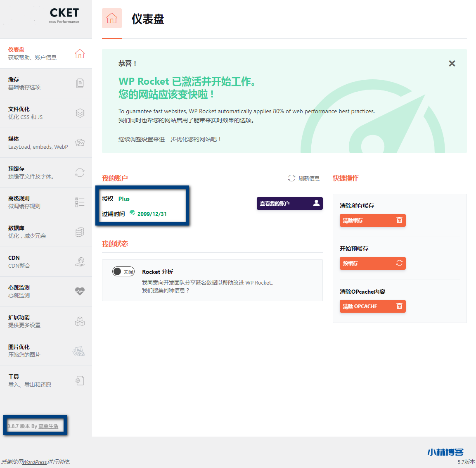Click the 数据库 database icon in sidebar
476x468 pixels.
[x=80, y=232]
